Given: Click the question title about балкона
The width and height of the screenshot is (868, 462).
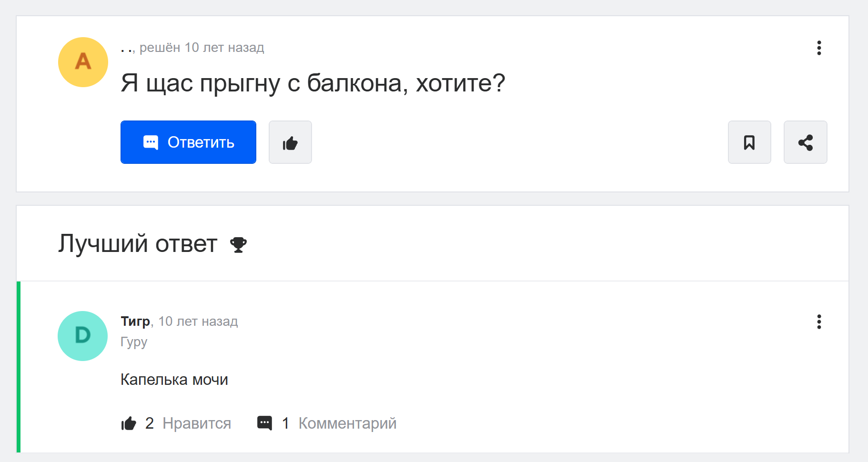Looking at the screenshot, I should 313,83.
